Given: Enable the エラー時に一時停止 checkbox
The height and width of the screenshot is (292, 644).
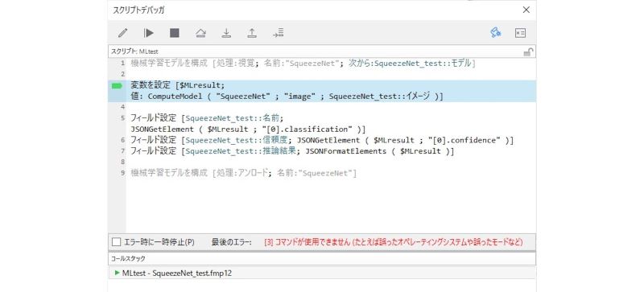Looking at the screenshot, I should pos(117,242).
